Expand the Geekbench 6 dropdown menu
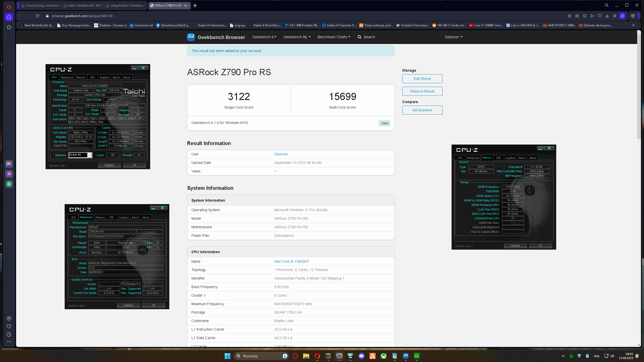 264,37
